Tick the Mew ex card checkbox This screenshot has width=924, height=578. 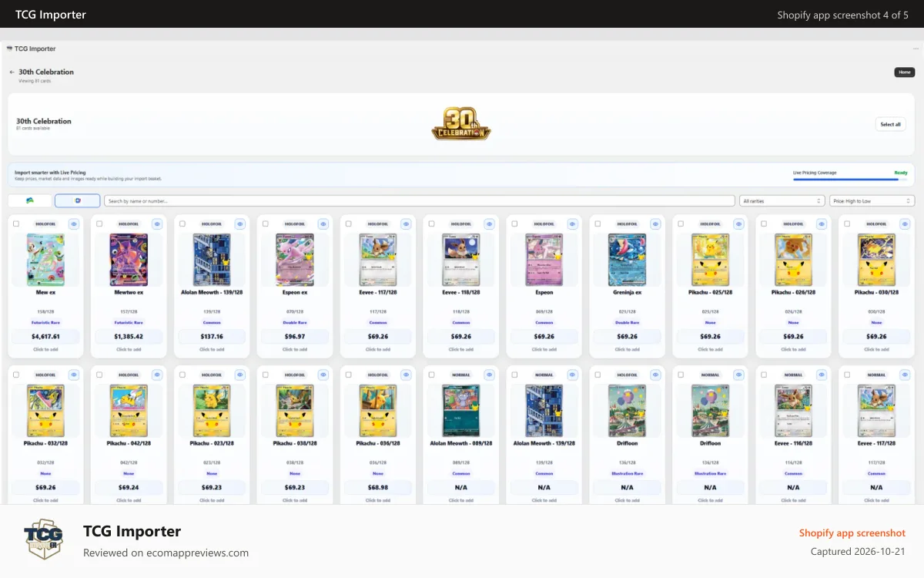16,223
